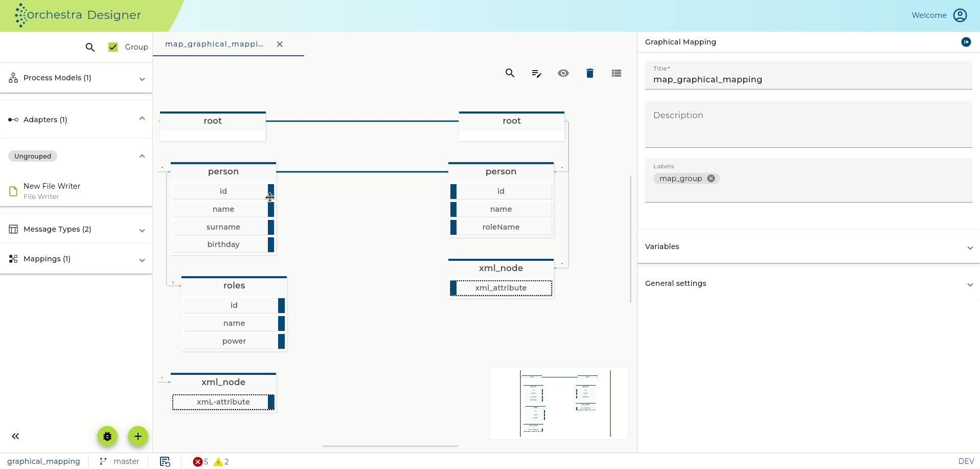The width and height of the screenshot is (980, 469).
Task: Click the canvas vertical scrollbar
Action: 630,238
